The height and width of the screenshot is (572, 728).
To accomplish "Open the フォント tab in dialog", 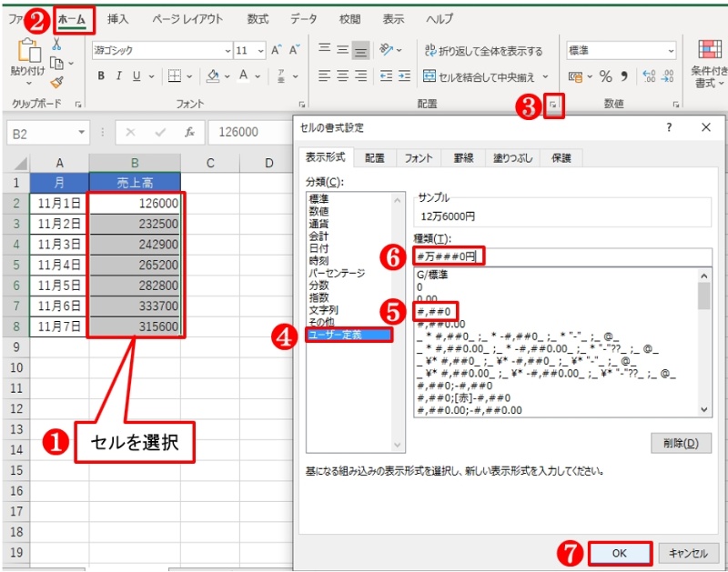I will [x=419, y=157].
